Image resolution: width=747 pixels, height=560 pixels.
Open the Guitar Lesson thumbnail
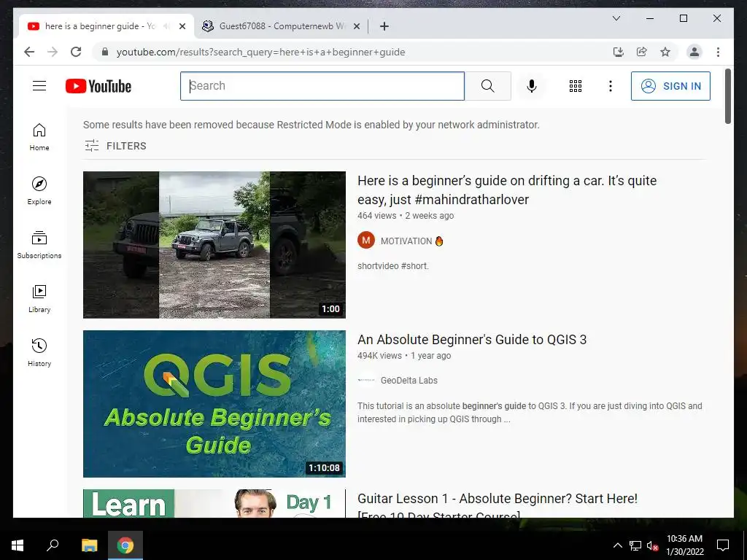click(214, 503)
